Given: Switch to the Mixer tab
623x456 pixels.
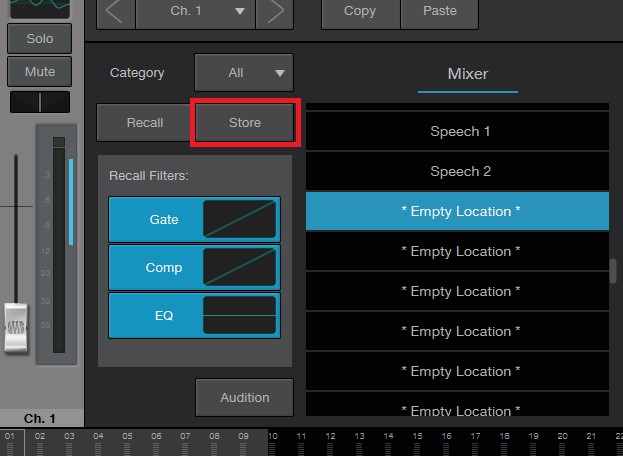Looking at the screenshot, I should point(468,74).
